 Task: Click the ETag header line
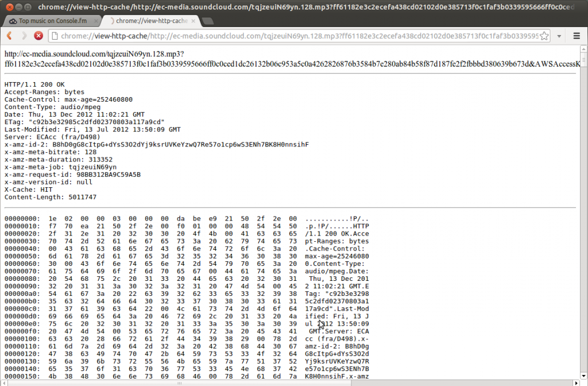(84, 122)
